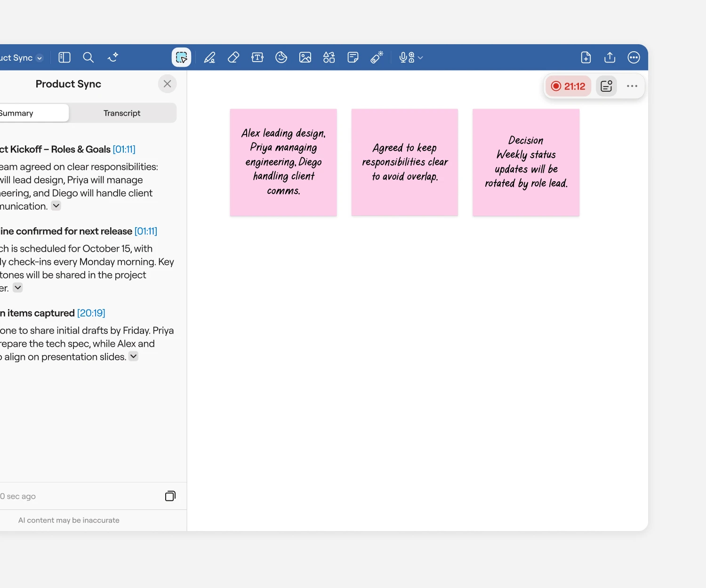Click the Product Sync panel heading

point(68,84)
